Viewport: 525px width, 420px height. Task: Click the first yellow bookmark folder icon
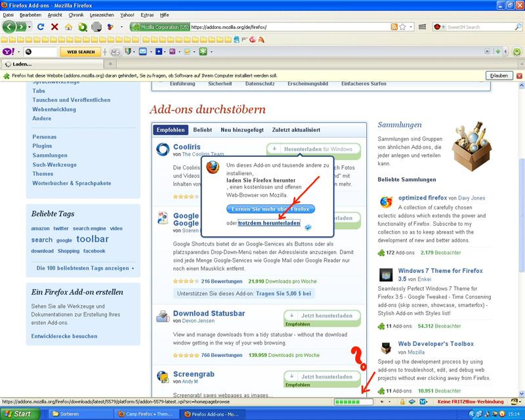tap(5, 40)
